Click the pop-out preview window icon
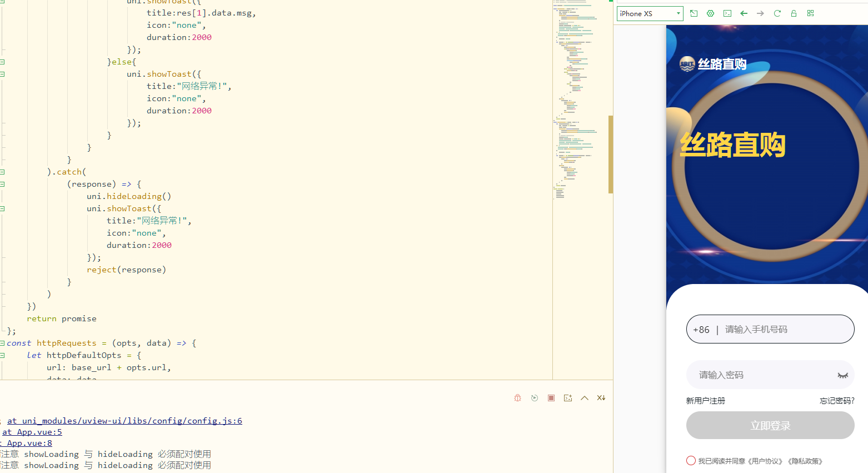Screen dimensions: 868x473 pyautogui.click(x=694, y=13)
